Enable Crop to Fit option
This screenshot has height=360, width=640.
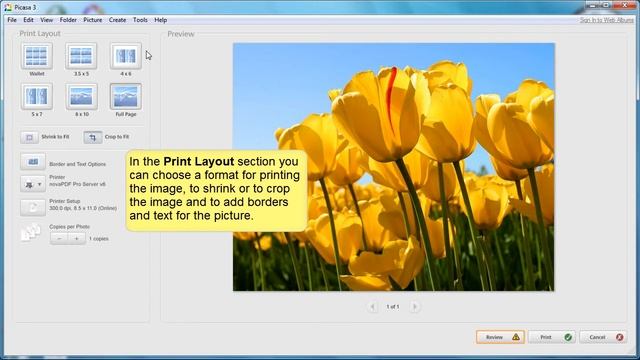coord(93,137)
